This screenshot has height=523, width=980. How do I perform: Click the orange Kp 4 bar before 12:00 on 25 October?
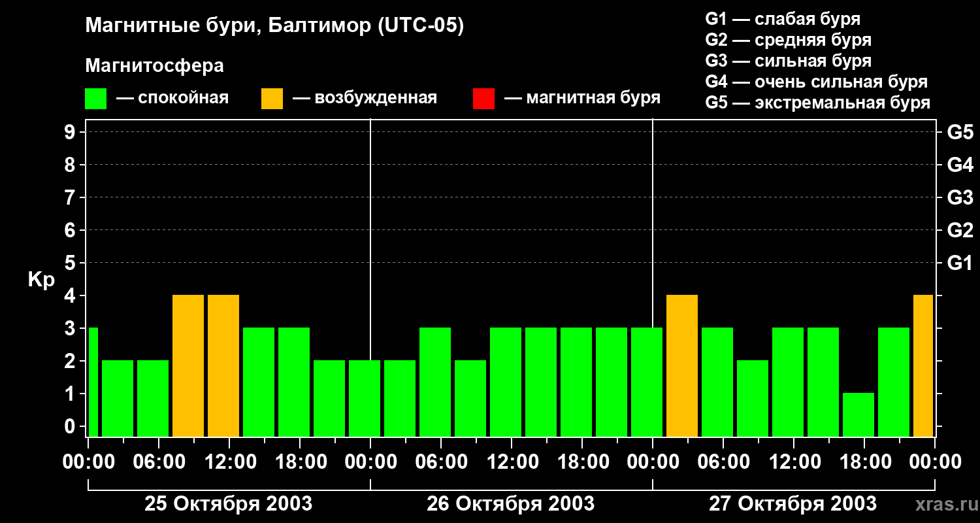click(188, 365)
